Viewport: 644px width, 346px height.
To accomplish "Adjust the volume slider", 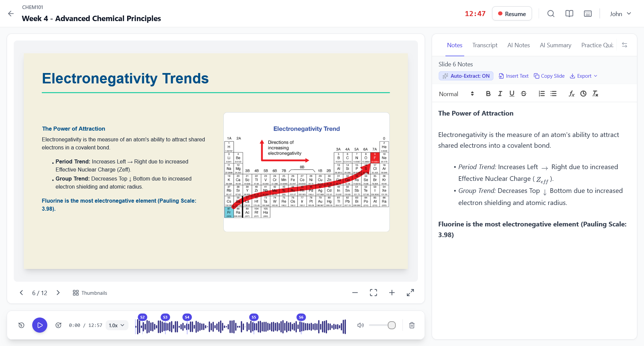I will 382,325.
